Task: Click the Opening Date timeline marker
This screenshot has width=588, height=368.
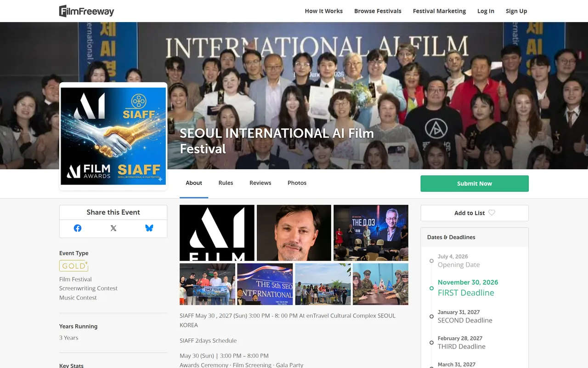Action: pyautogui.click(x=431, y=261)
